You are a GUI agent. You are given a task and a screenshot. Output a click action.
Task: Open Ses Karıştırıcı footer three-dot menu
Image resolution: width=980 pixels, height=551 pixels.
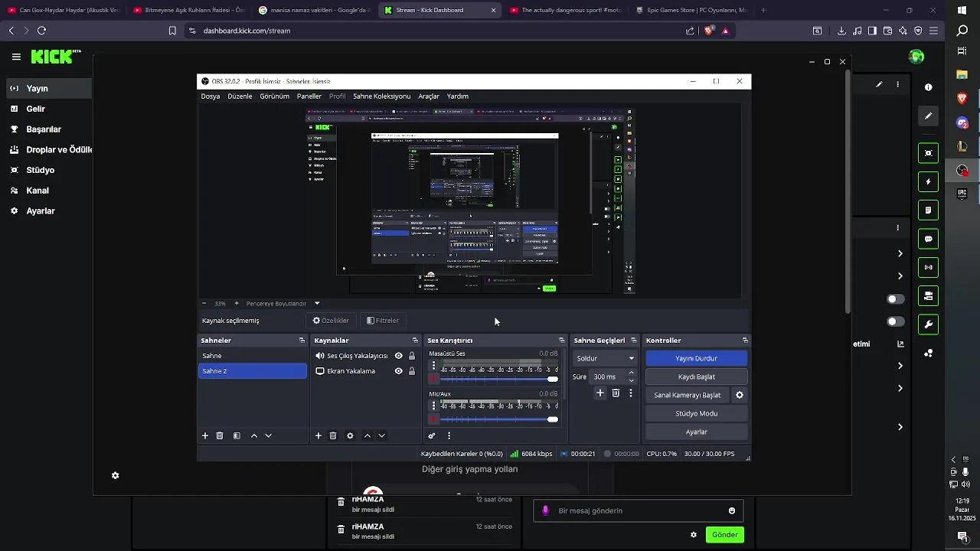coord(449,435)
